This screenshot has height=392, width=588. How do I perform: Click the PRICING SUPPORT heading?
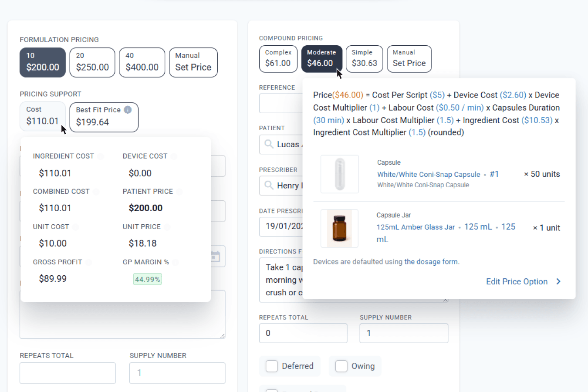[51, 94]
